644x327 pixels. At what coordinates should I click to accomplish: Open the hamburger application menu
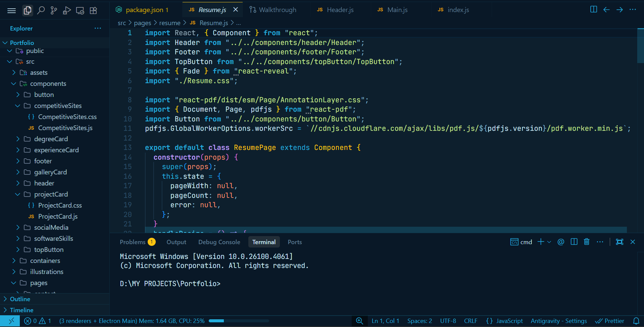tap(12, 11)
